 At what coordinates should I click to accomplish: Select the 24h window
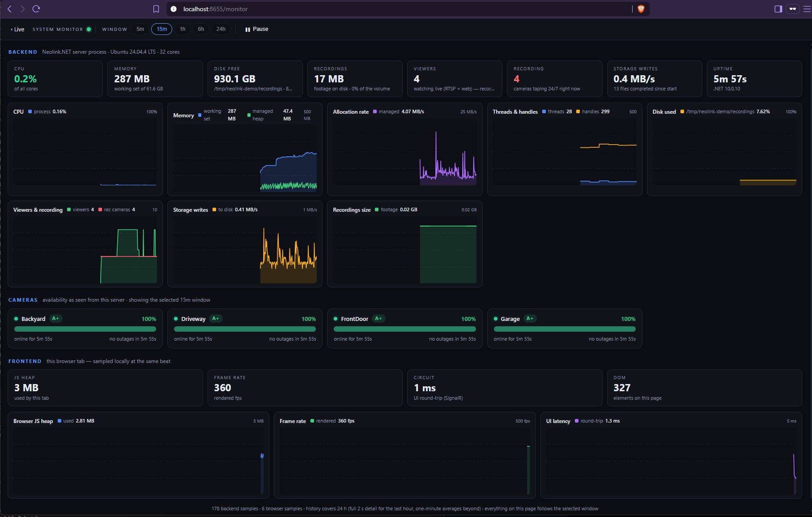click(x=221, y=29)
